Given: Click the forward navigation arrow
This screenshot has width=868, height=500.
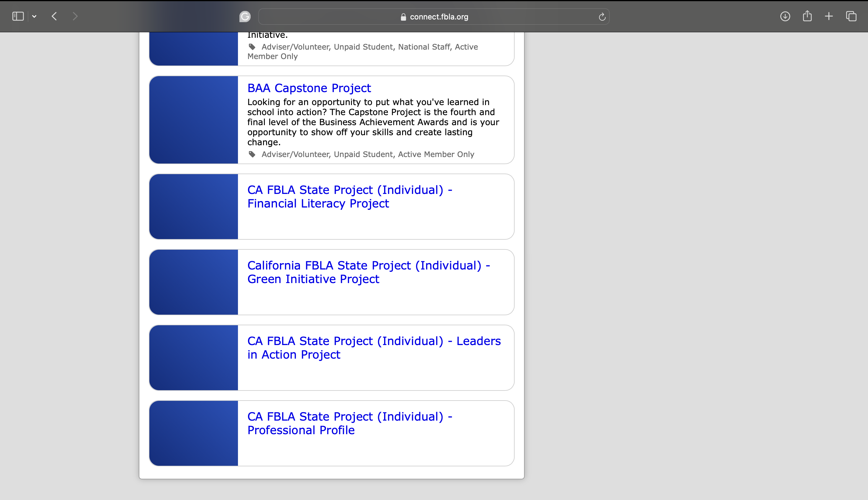Looking at the screenshot, I should click(75, 16).
